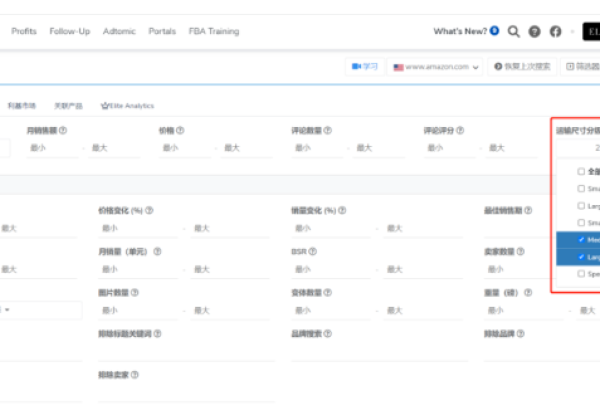Switch to the 利基市场 tab
The image size is (600, 420).
[x=21, y=106]
